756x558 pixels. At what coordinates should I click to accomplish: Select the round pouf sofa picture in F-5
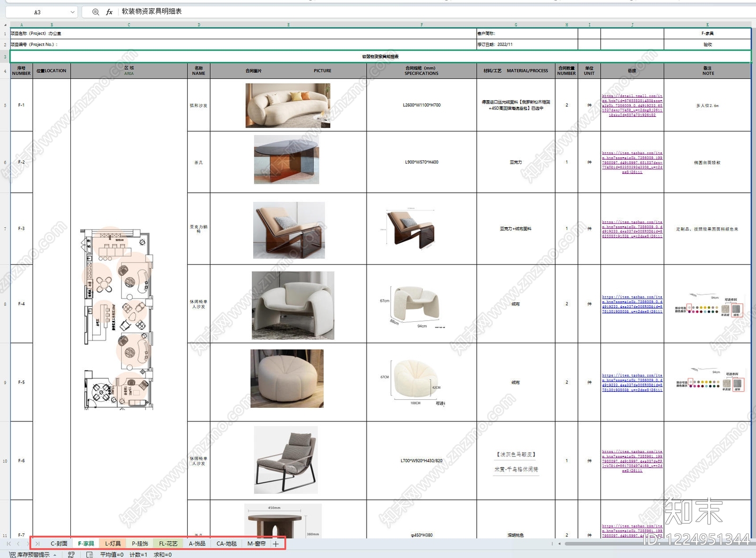click(287, 378)
